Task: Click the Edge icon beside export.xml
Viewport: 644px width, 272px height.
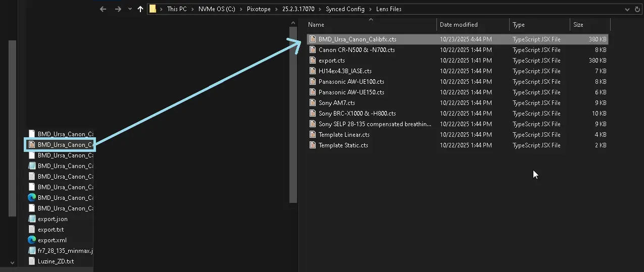Action: click(32, 240)
